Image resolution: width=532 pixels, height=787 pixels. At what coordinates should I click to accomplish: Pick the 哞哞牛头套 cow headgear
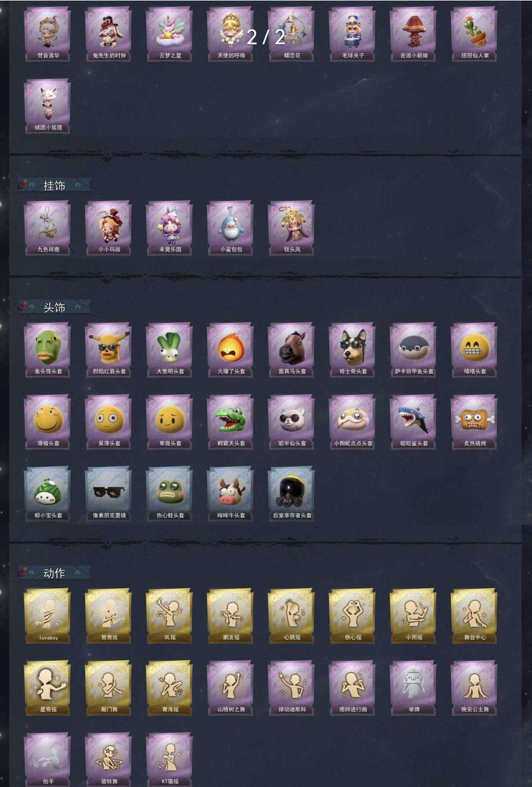click(231, 494)
